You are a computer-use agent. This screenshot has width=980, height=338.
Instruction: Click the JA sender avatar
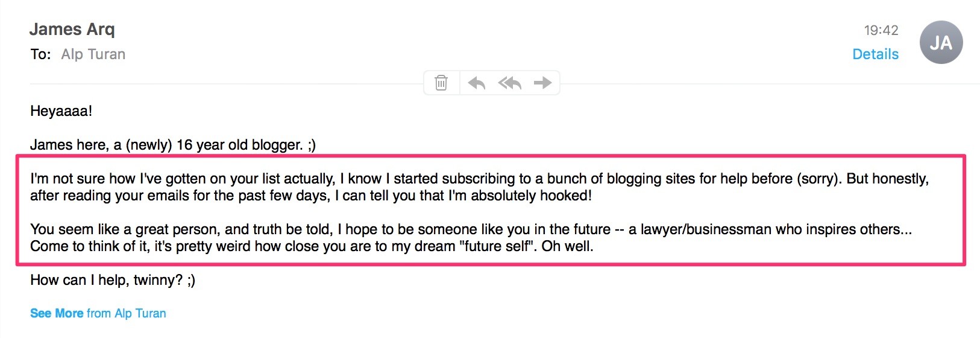tap(941, 42)
